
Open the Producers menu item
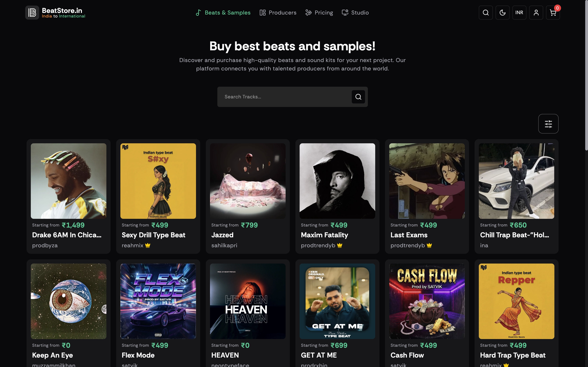(x=278, y=13)
